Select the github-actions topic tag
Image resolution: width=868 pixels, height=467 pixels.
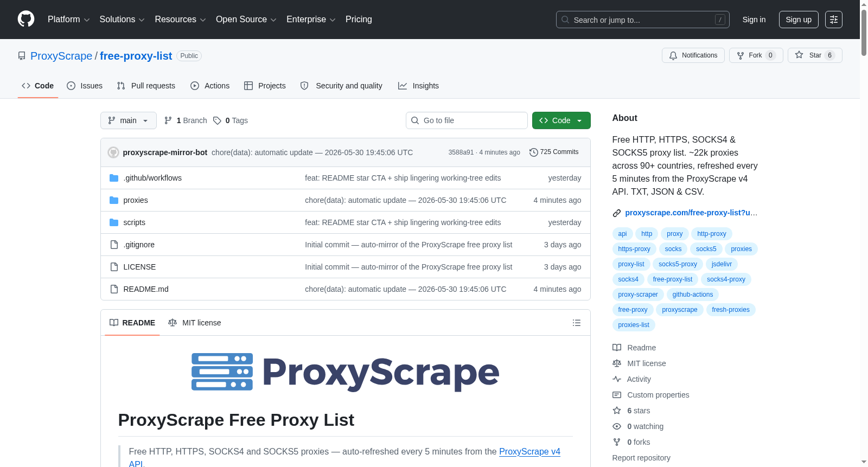(x=693, y=295)
